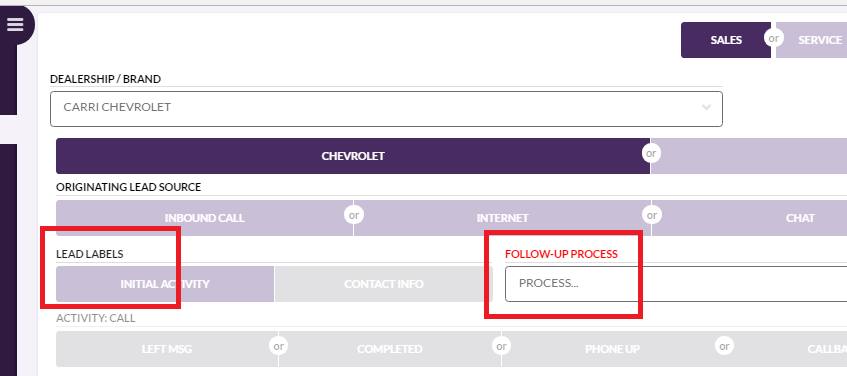This screenshot has width=847, height=376.
Task: Open the hamburger menu icon
Action: coord(15,24)
